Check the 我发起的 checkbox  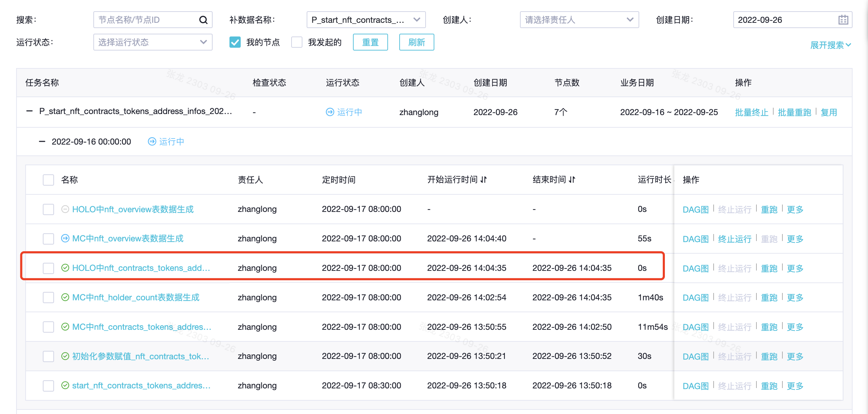297,42
